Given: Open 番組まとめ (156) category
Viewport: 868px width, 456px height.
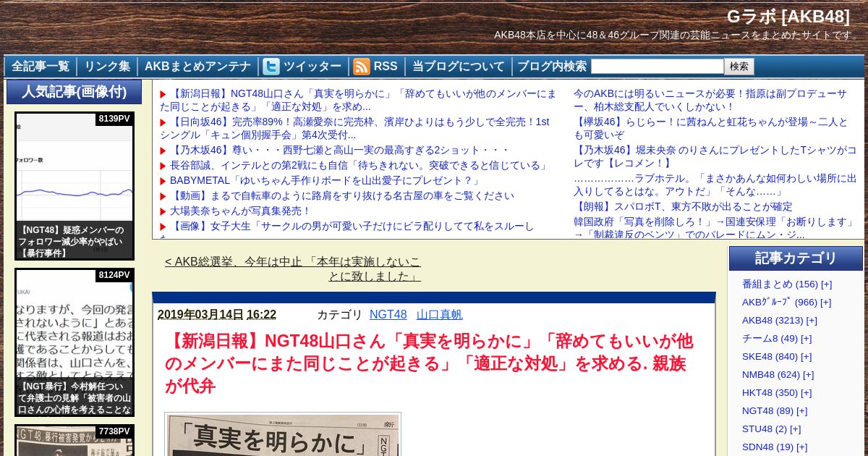Looking at the screenshot, I should tap(780, 284).
